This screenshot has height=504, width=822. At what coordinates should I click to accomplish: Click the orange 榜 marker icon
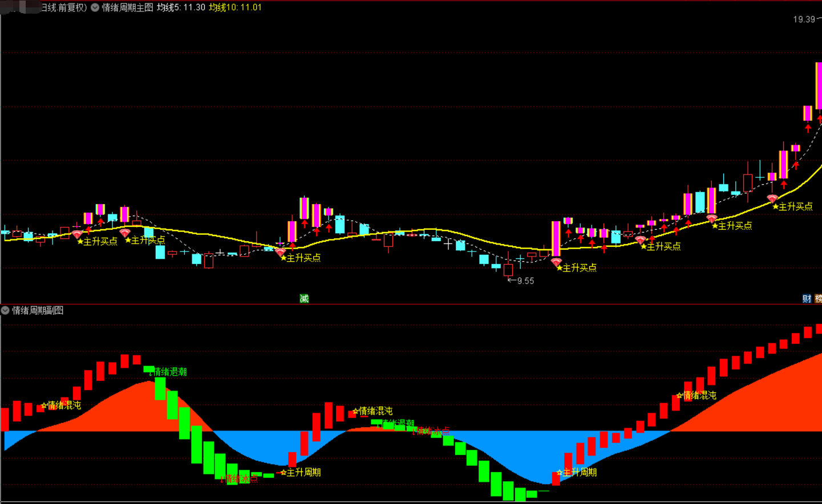coord(818,298)
